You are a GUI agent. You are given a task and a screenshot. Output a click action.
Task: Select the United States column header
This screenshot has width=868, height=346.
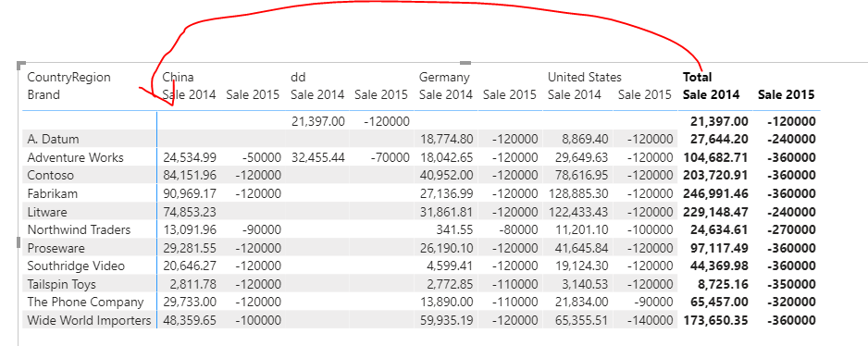(585, 77)
